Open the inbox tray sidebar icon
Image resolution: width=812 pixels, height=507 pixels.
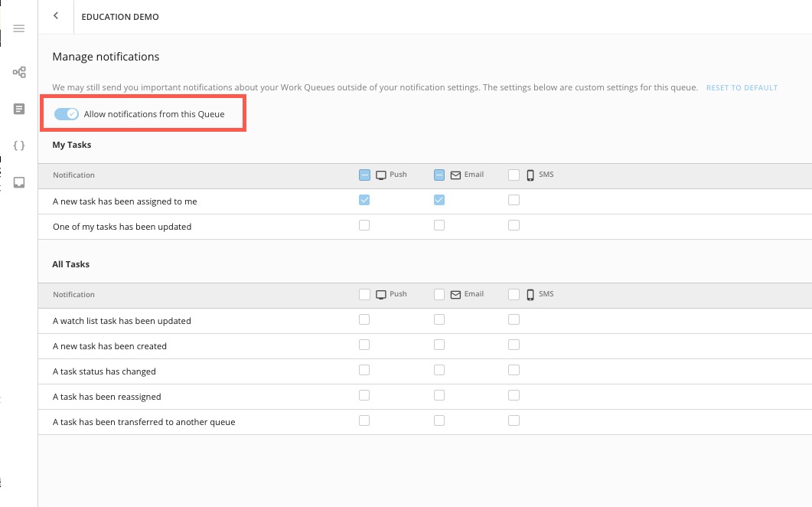coord(19,182)
